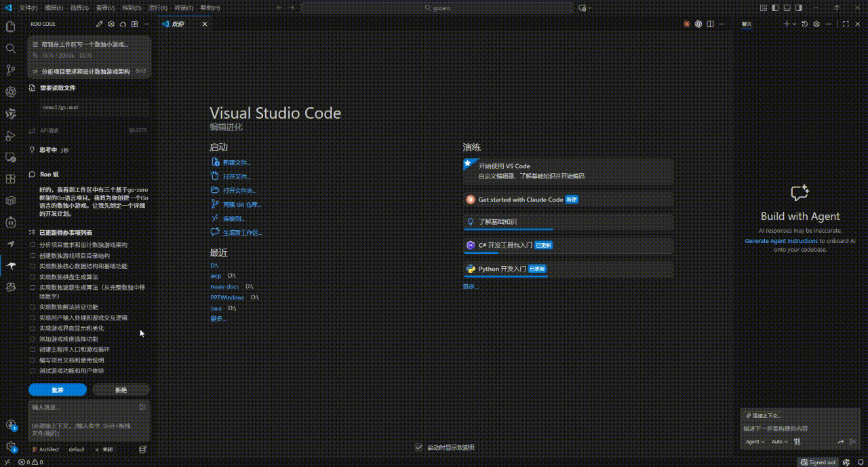Open the Agent mode dropdown in chat
The image size is (868, 467).
(x=755, y=442)
